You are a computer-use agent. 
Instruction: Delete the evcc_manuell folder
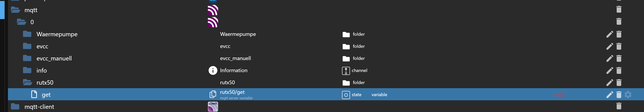point(619,58)
